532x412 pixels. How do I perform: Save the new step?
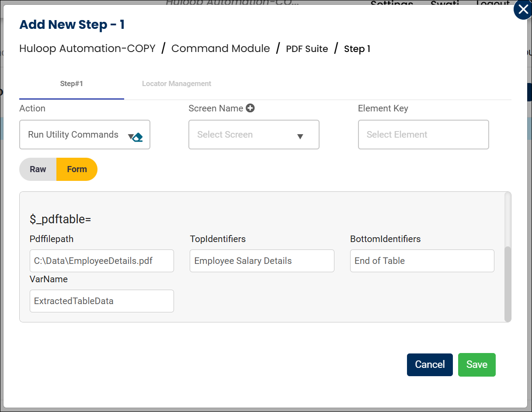click(476, 365)
